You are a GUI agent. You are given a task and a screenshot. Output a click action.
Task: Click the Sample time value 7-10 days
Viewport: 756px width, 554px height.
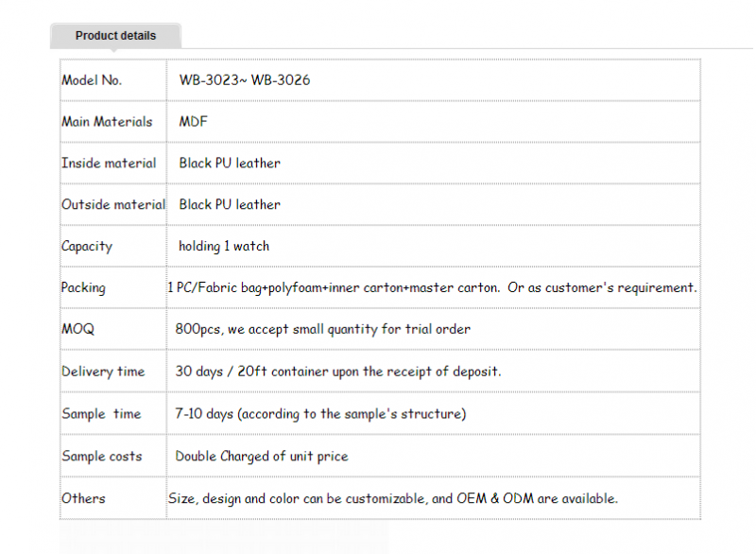coord(320,414)
